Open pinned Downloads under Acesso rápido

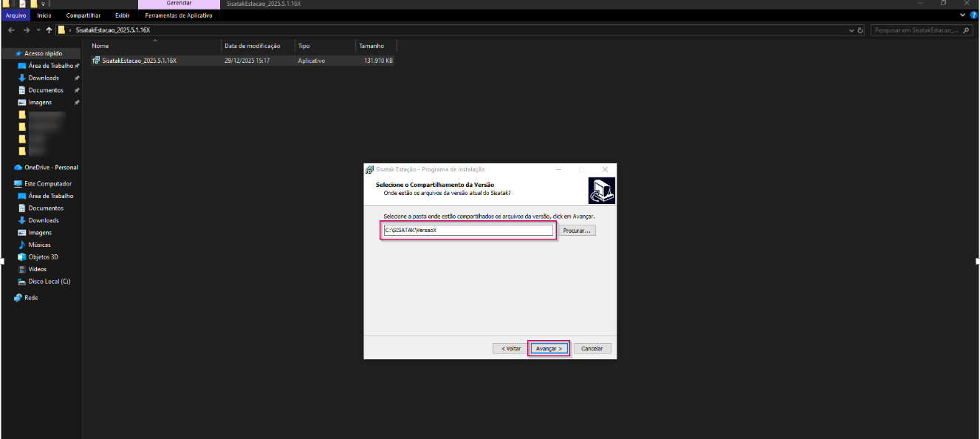44,78
